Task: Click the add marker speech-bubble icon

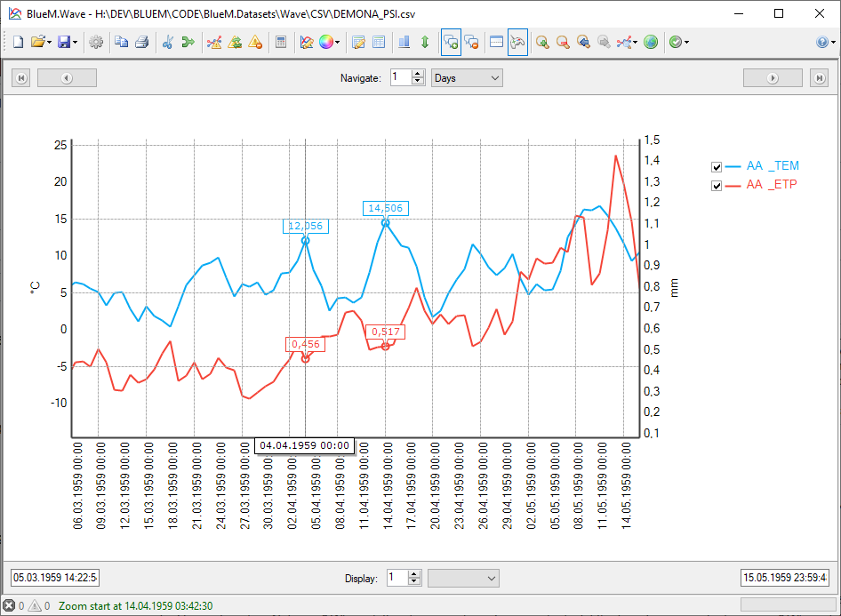Action: tap(451, 42)
